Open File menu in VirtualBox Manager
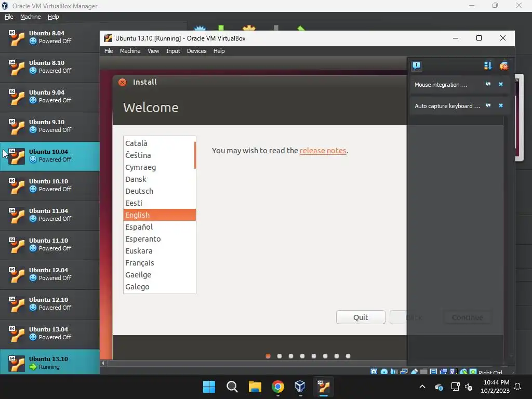The image size is (532, 399). [x=9, y=17]
